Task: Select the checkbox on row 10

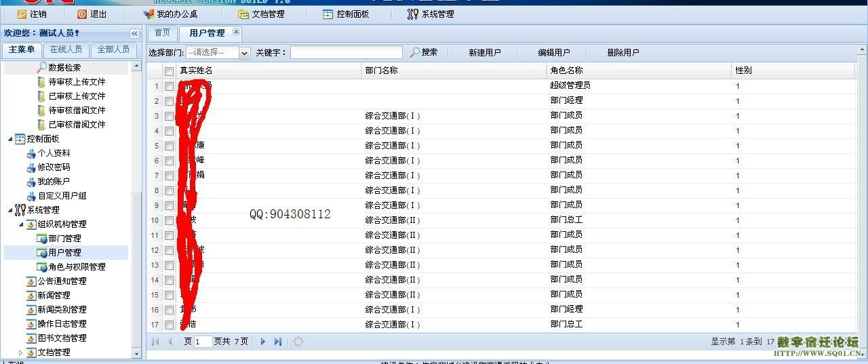Action: [169, 220]
